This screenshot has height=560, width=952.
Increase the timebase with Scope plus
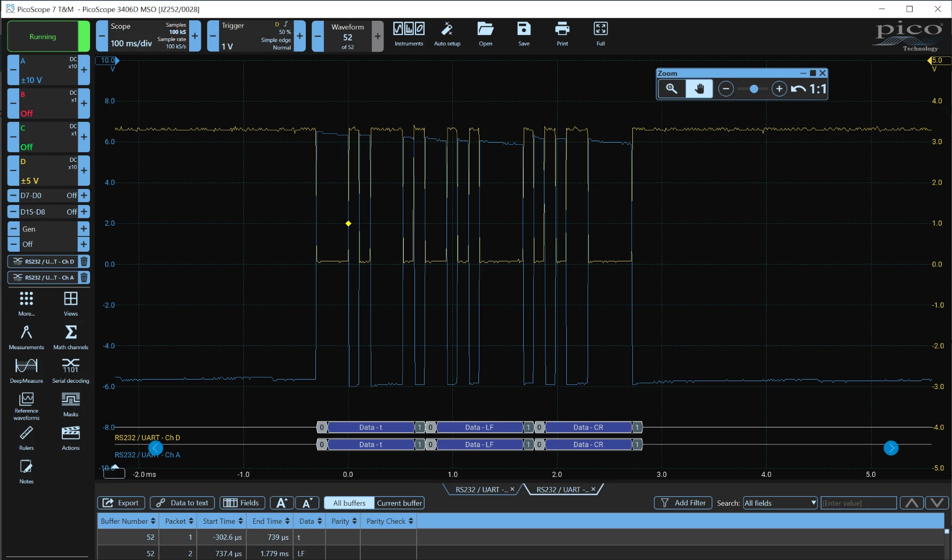[195, 36]
